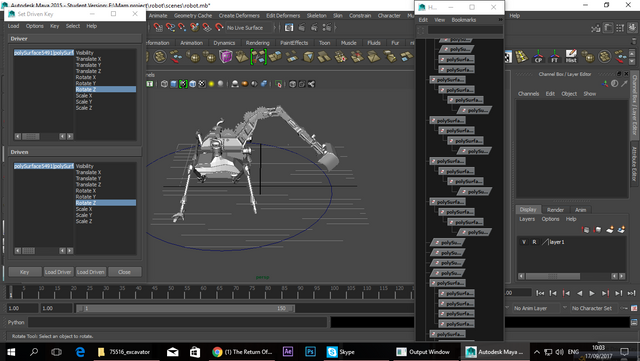Screen dimensions: 640x361
Task: Select Scale Y in Driven attribute list
Action: pyautogui.click(x=84, y=215)
